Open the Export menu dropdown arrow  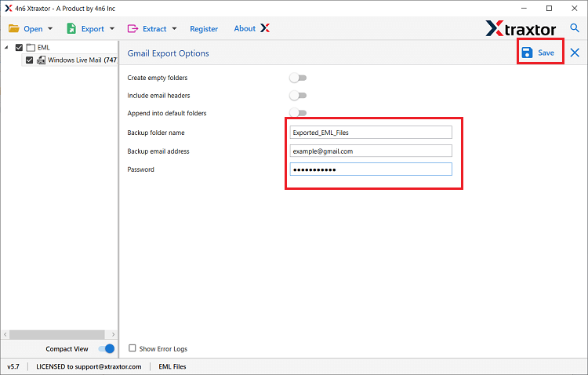pyautogui.click(x=112, y=28)
